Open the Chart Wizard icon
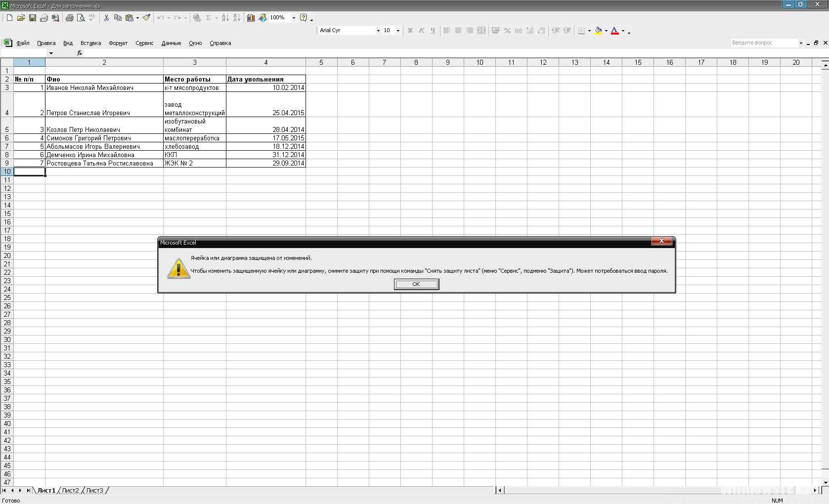The height and width of the screenshot is (504, 829). pos(251,18)
